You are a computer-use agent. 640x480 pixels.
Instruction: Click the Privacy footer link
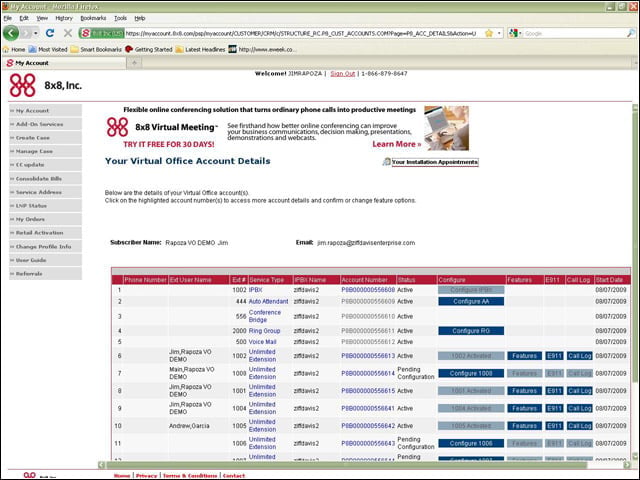point(147,476)
